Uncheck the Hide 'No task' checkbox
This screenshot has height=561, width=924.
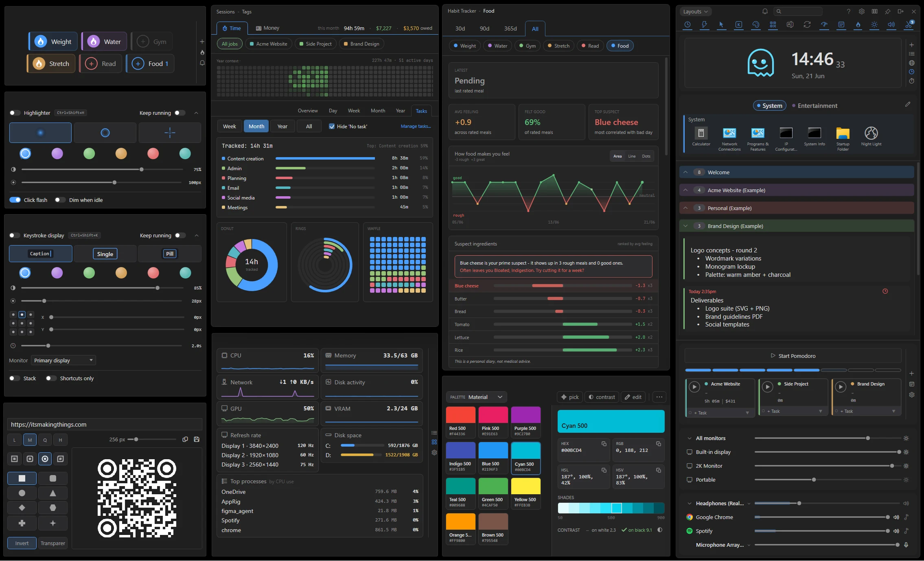pyautogui.click(x=332, y=126)
